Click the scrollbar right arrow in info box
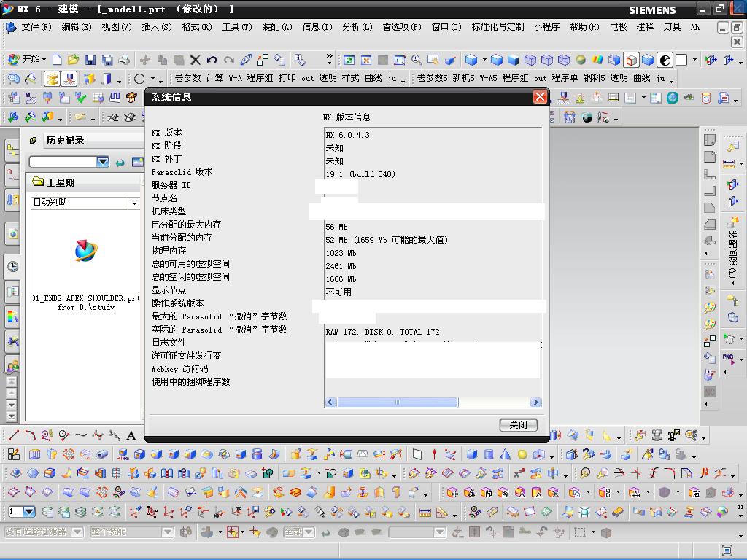 coord(535,402)
